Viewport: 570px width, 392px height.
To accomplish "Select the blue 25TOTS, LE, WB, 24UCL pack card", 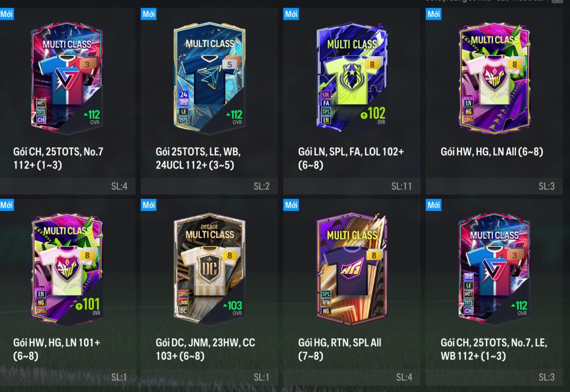I will 209,78.
